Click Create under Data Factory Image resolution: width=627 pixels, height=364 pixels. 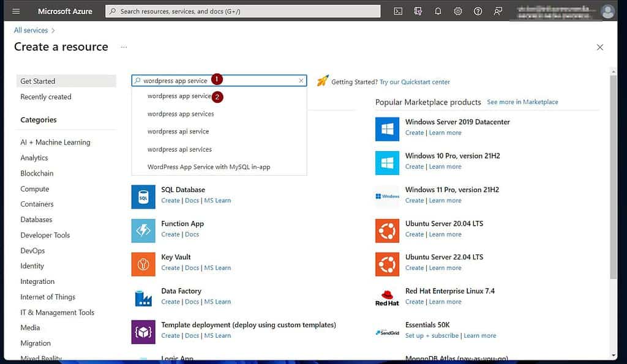click(170, 302)
